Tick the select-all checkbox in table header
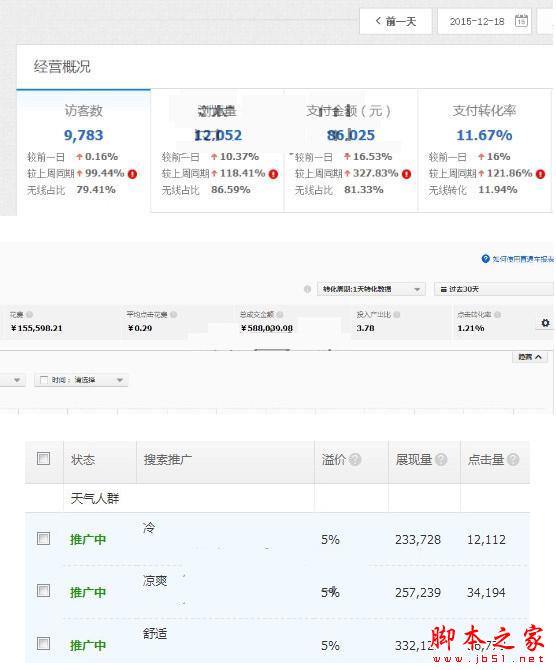556x670 pixels. click(x=43, y=458)
